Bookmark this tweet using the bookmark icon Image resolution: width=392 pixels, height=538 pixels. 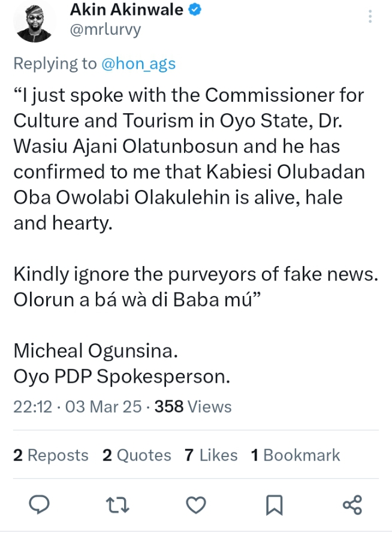[274, 505]
